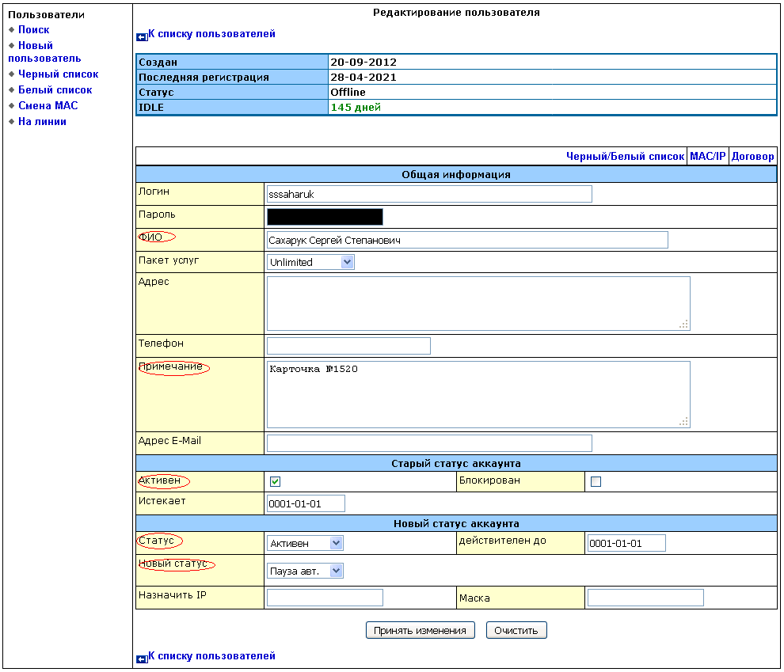
Task: Open the Черный список sidebar link
Action: tap(58, 74)
